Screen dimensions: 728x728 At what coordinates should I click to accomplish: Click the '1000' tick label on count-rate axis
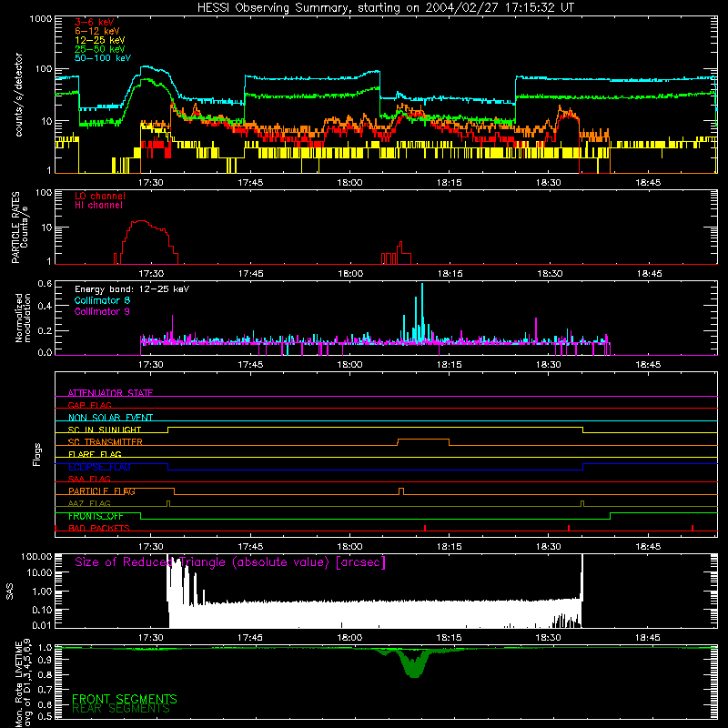(40, 19)
